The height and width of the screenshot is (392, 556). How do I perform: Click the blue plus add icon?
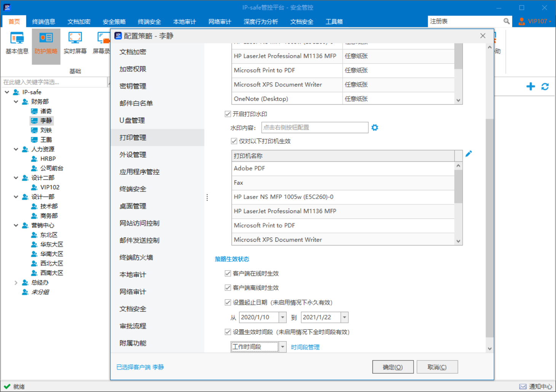530,86
